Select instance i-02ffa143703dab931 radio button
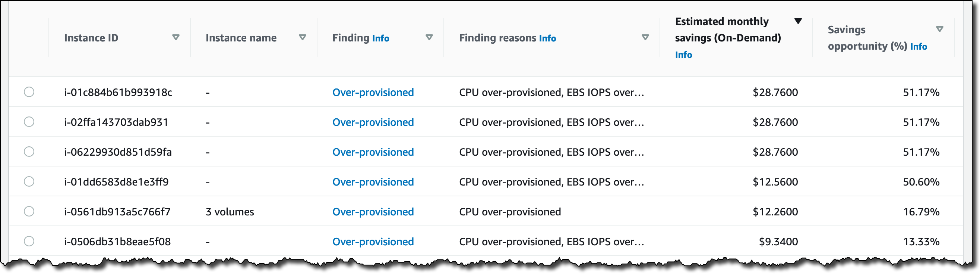The height and width of the screenshot is (274, 980). (29, 122)
